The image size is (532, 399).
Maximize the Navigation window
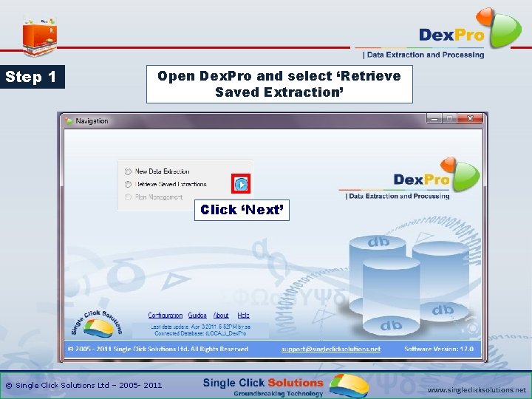tap(450, 118)
